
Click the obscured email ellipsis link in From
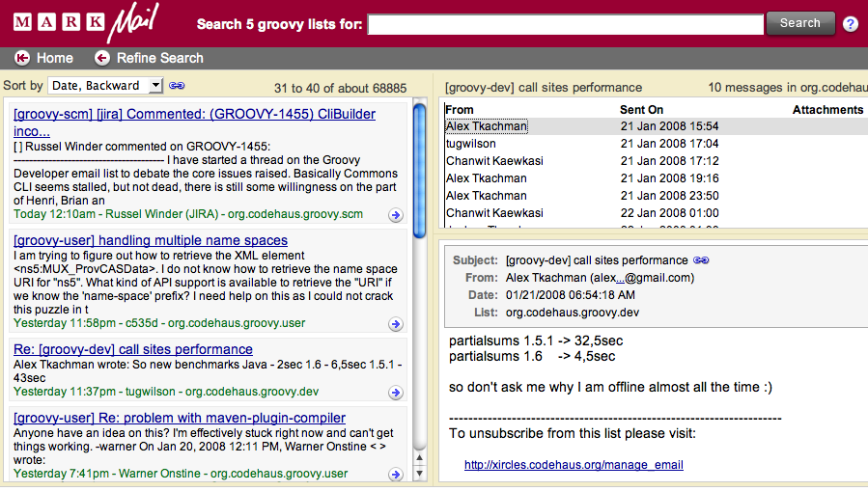click(620, 278)
